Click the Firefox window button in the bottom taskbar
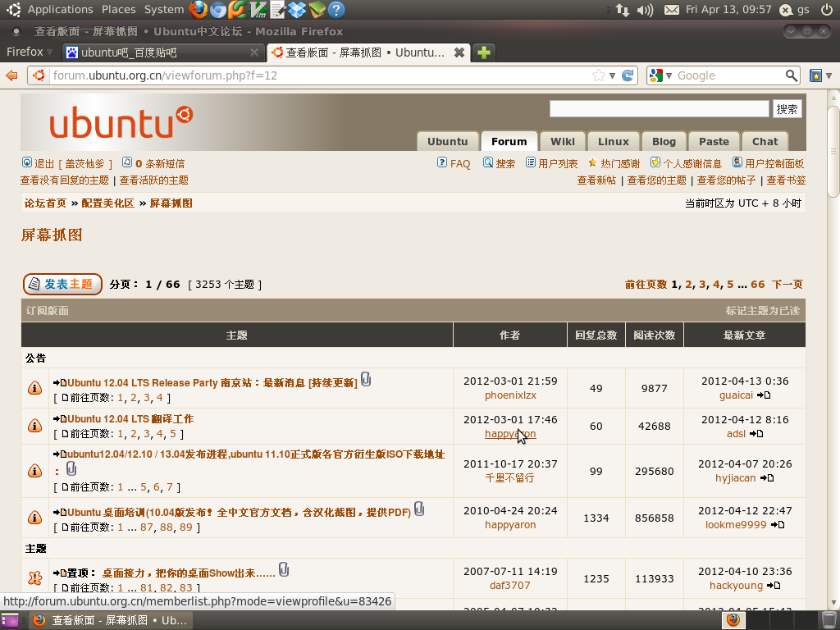 109,620
